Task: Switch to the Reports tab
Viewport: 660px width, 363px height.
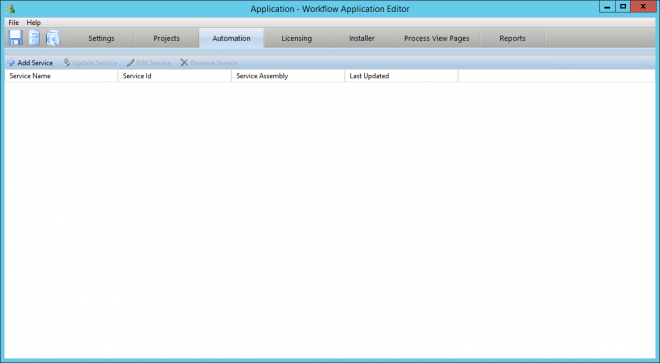Action: pos(512,38)
